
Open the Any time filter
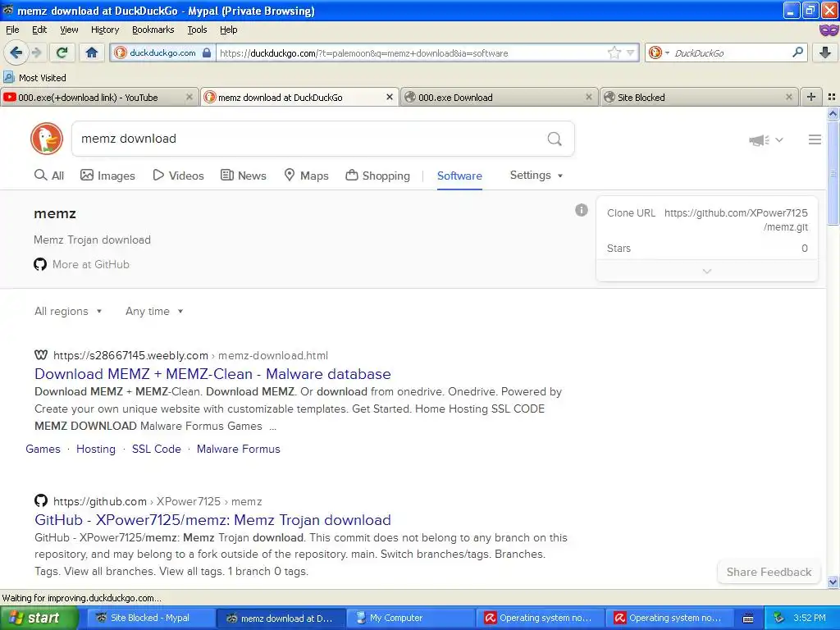point(154,311)
